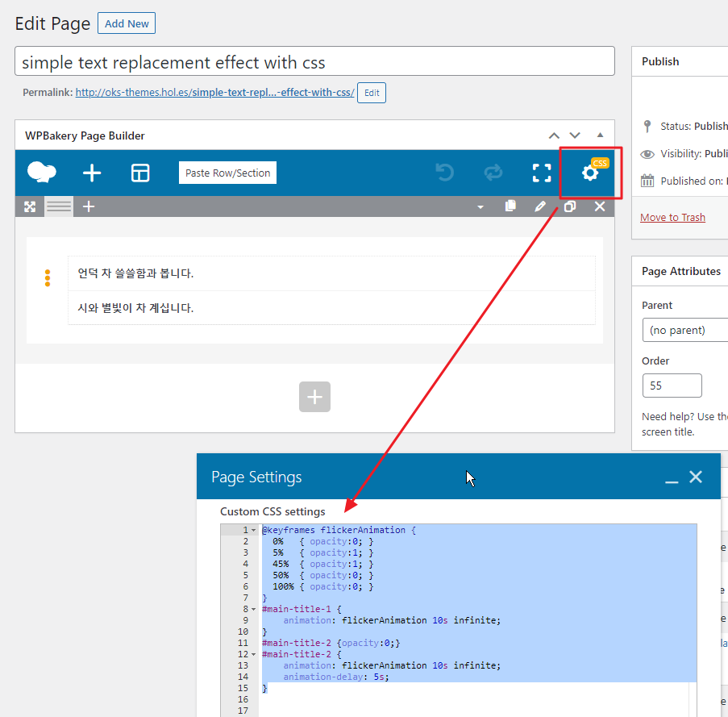
Task: Click the row move handle icon
Action: point(30,206)
